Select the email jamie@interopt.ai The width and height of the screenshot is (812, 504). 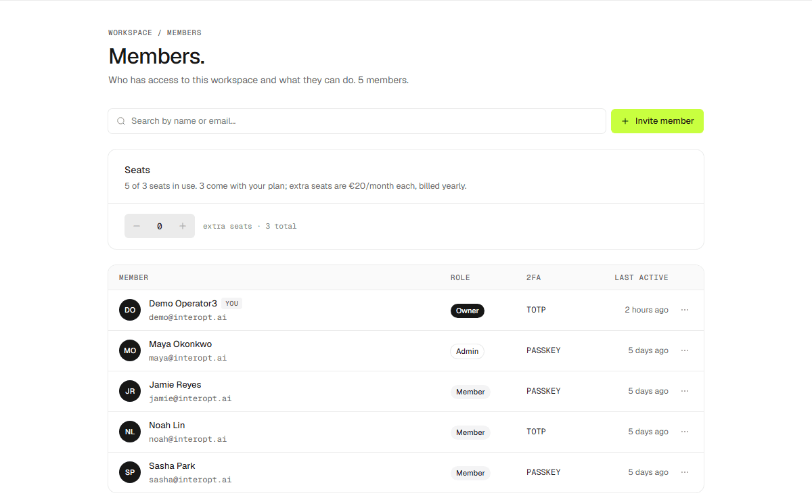(190, 398)
